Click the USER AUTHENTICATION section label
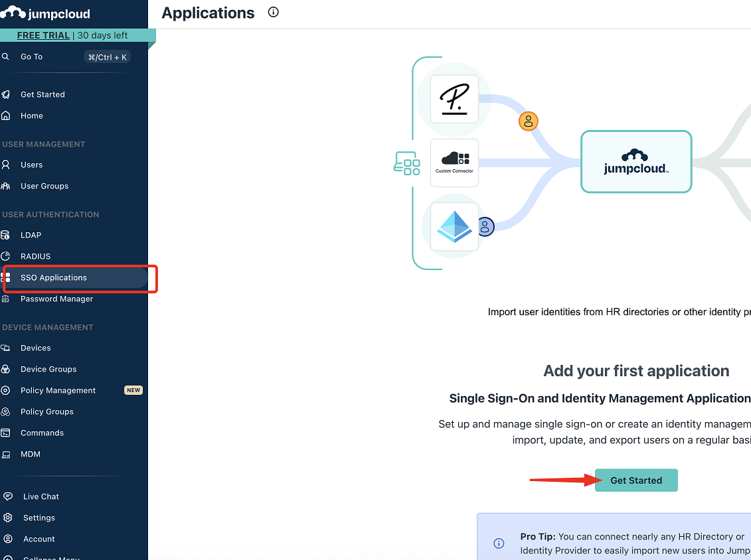The height and width of the screenshot is (560, 751). (x=50, y=214)
